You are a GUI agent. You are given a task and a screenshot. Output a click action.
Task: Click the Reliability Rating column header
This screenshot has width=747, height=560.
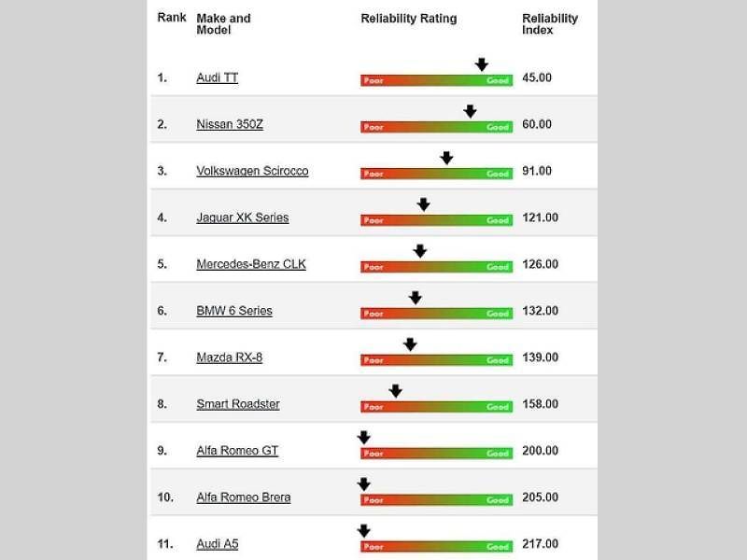409,19
